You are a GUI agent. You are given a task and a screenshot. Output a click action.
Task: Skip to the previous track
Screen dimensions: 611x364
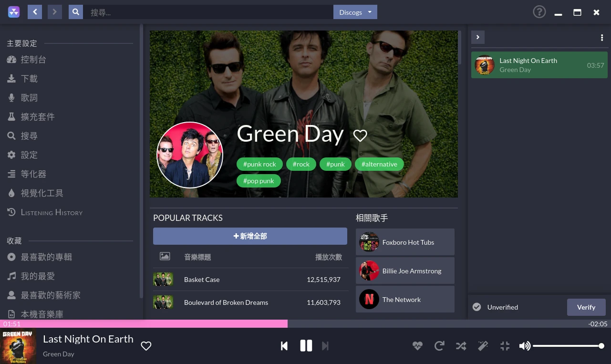pos(284,346)
